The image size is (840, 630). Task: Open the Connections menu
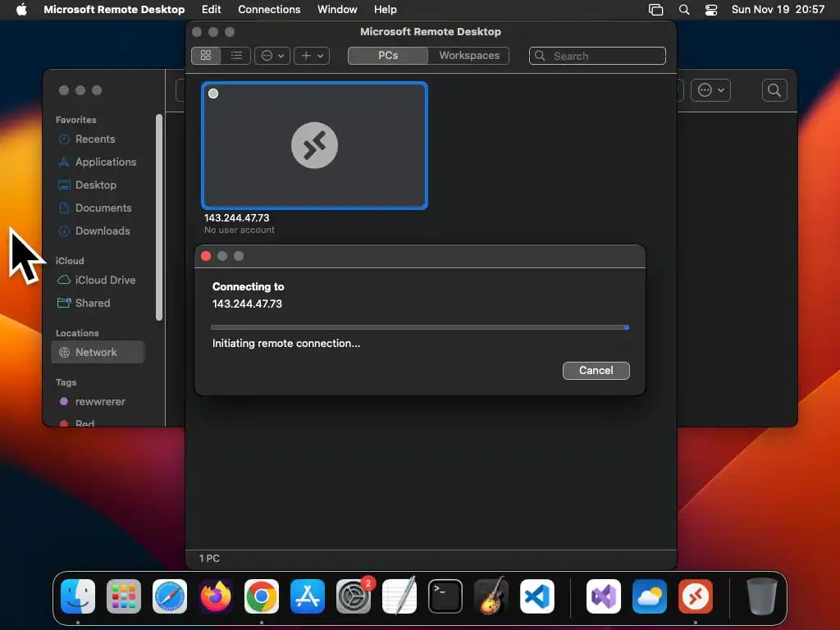[x=269, y=10]
